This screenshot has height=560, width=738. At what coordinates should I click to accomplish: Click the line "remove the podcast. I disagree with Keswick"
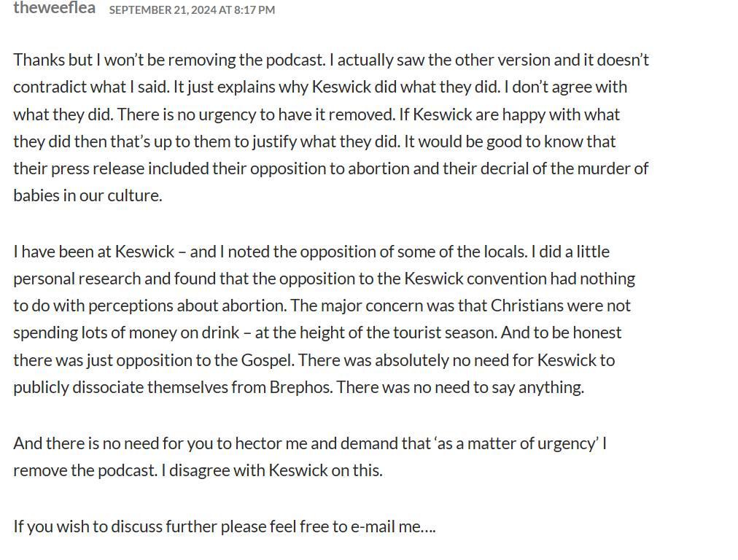[x=198, y=470]
